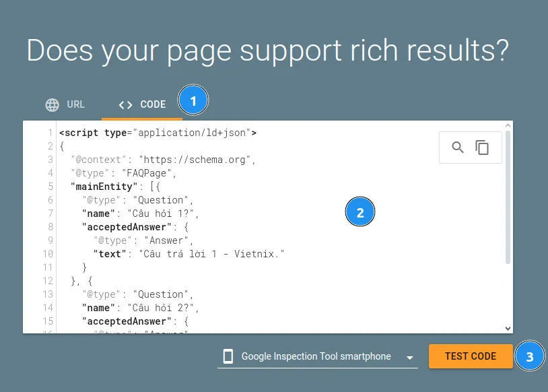The width and height of the screenshot is (548, 392).
Task: Open the Google Inspection Tool smartphone dropdown
Action: [x=316, y=357]
